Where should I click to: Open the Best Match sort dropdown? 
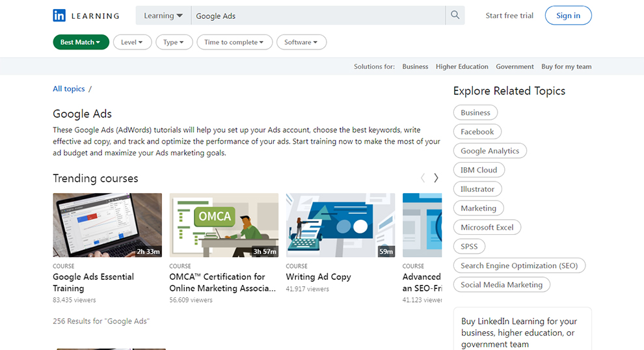81,42
